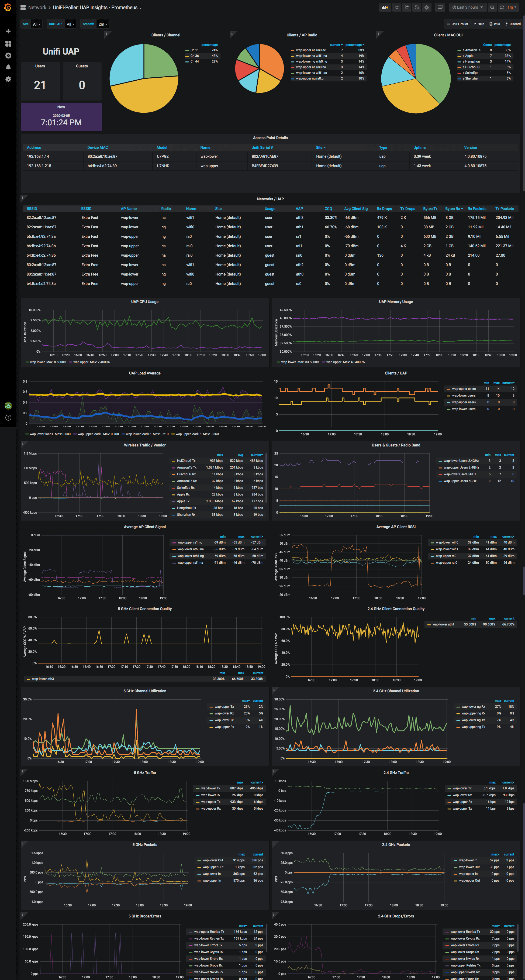Click the Grafana logo home icon
Image resolution: width=525 pixels, height=980 pixels.
(8, 7)
